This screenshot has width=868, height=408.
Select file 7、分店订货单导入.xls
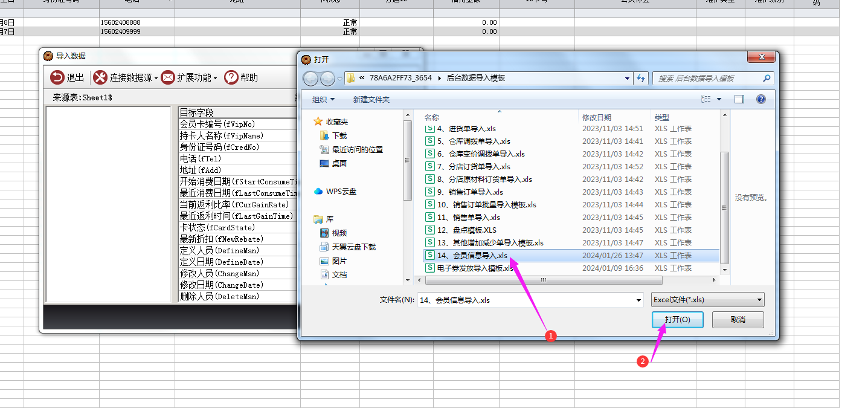click(468, 166)
